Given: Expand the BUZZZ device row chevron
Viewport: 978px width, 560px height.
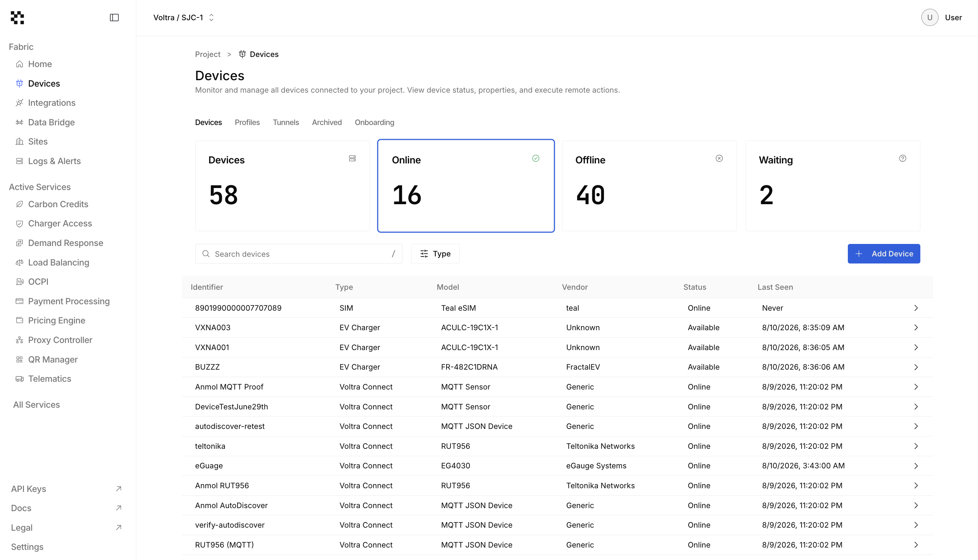Looking at the screenshot, I should (x=916, y=367).
